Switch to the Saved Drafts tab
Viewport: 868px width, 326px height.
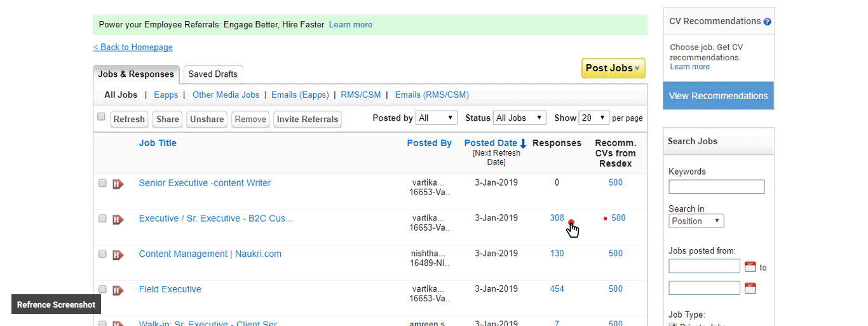[x=213, y=74]
